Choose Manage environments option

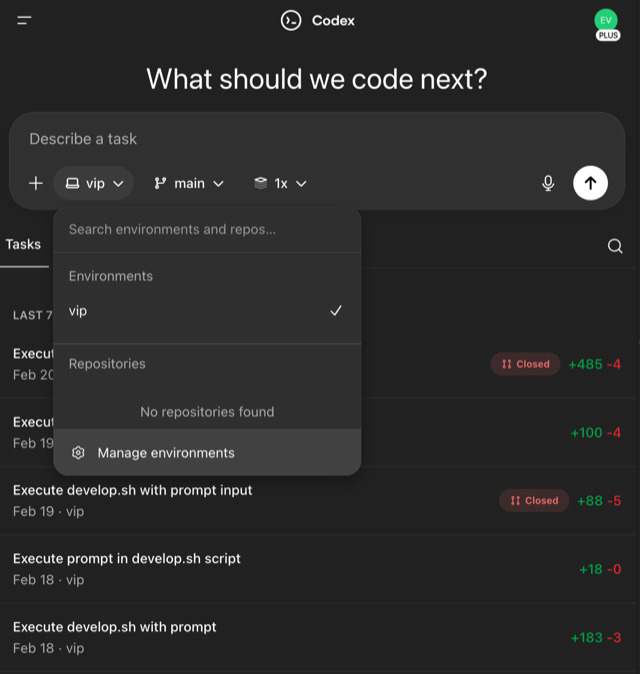point(207,453)
